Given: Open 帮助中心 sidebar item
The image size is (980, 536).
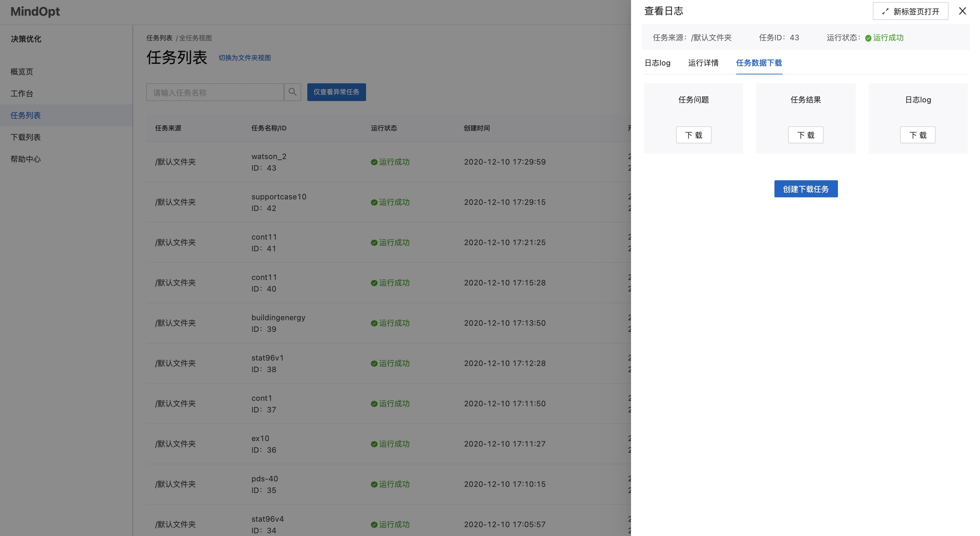Looking at the screenshot, I should pyautogui.click(x=26, y=159).
